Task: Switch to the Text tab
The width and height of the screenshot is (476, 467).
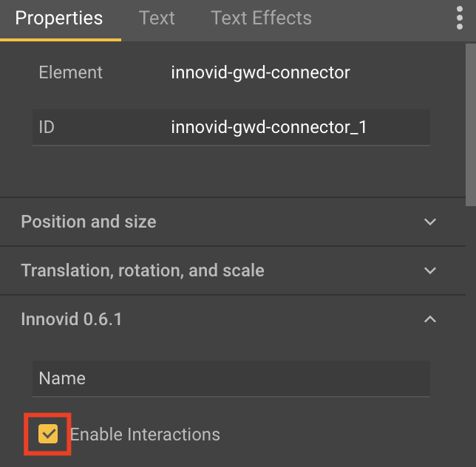Action: pyautogui.click(x=157, y=18)
